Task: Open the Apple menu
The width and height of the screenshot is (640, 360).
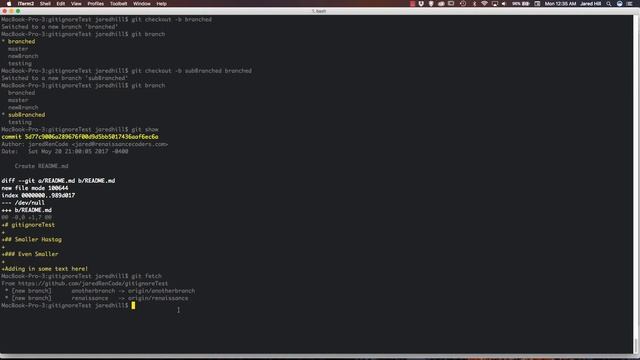Action: (9, 4)
